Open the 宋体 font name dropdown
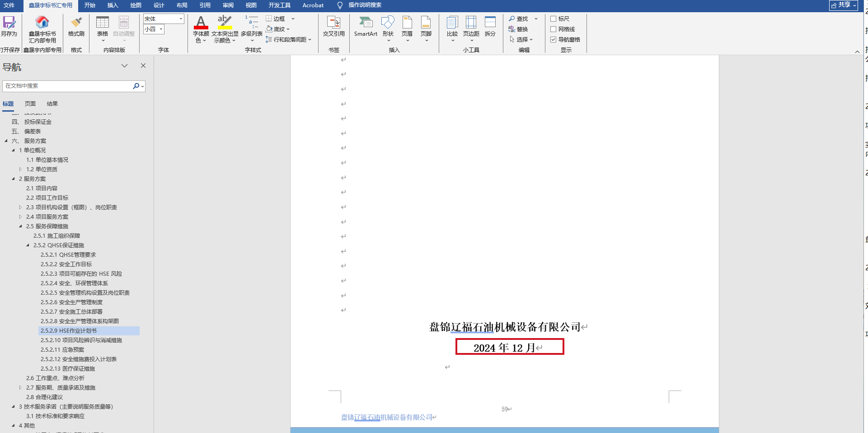This screenshot has width=868, height=433. pyautogui.click(x=181, y=19)
